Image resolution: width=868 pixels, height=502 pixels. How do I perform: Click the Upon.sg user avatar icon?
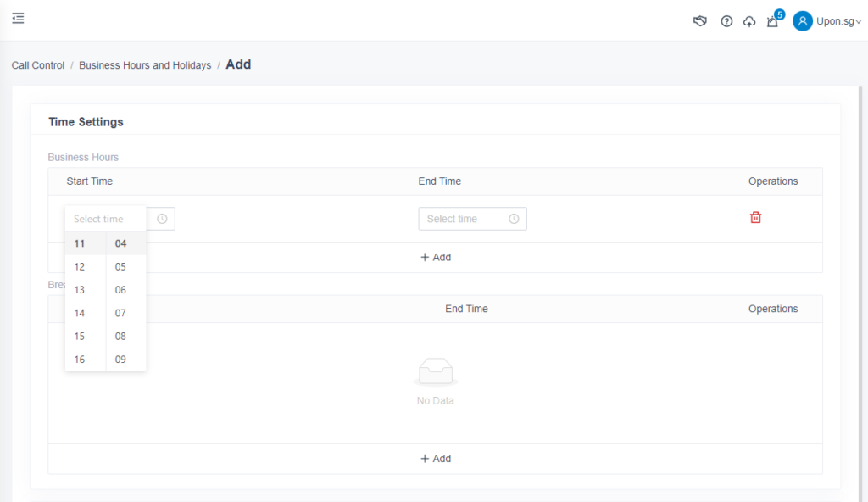[802, 21]
